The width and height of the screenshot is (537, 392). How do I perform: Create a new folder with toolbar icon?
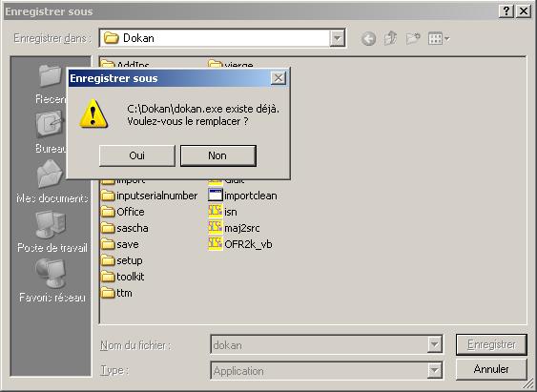pyautogui.click(x=413, y=38)
